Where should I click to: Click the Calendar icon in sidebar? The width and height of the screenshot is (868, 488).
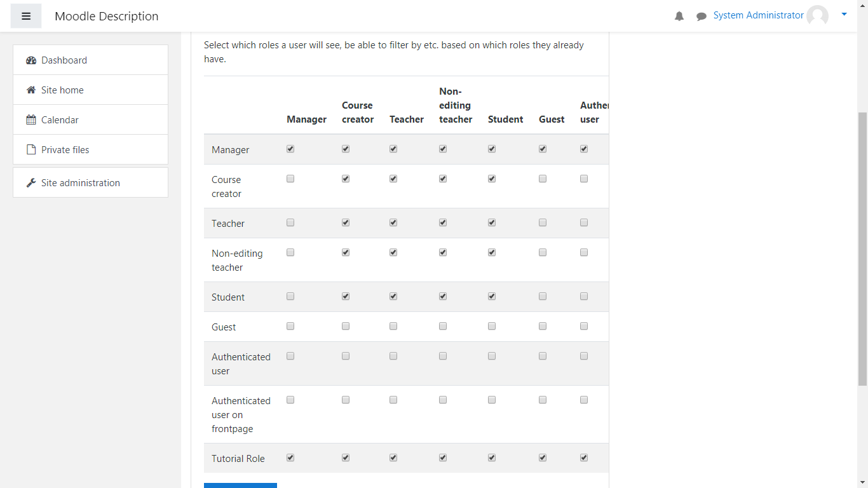point(31,120)
